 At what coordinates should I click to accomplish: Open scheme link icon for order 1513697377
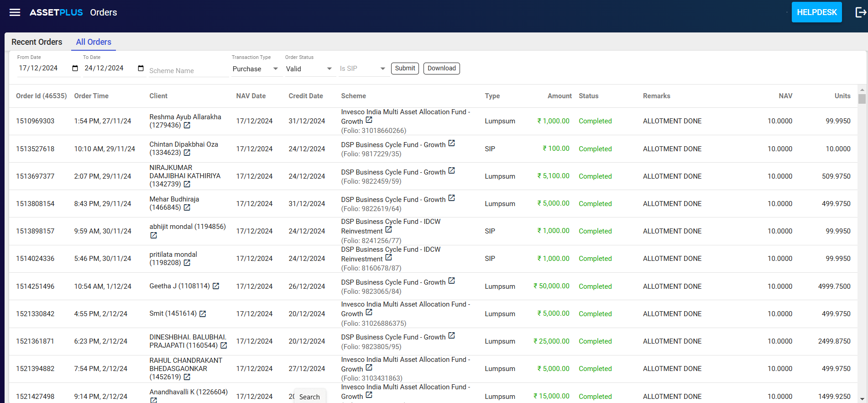click(452, 170)
